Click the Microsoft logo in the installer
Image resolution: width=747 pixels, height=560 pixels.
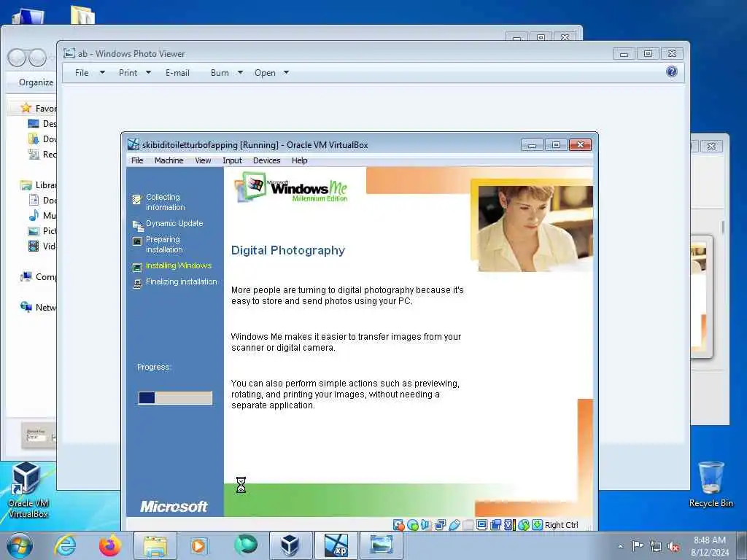[x=174, y=507]
